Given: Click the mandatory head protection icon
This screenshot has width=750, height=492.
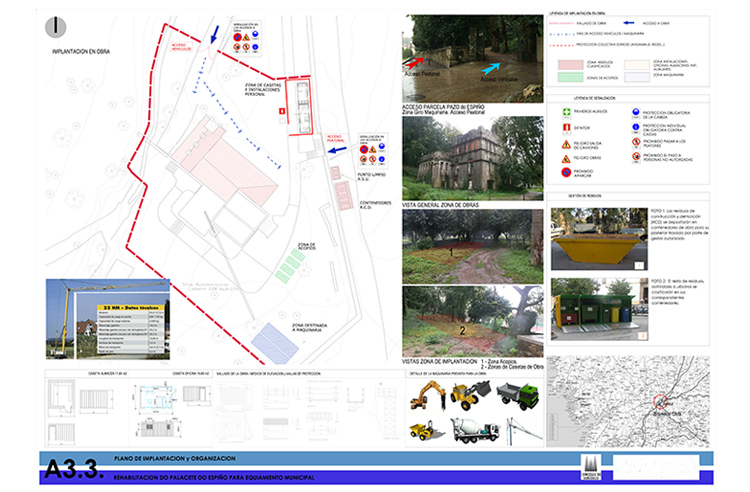Looking at the screenshot, I should 636,111.
